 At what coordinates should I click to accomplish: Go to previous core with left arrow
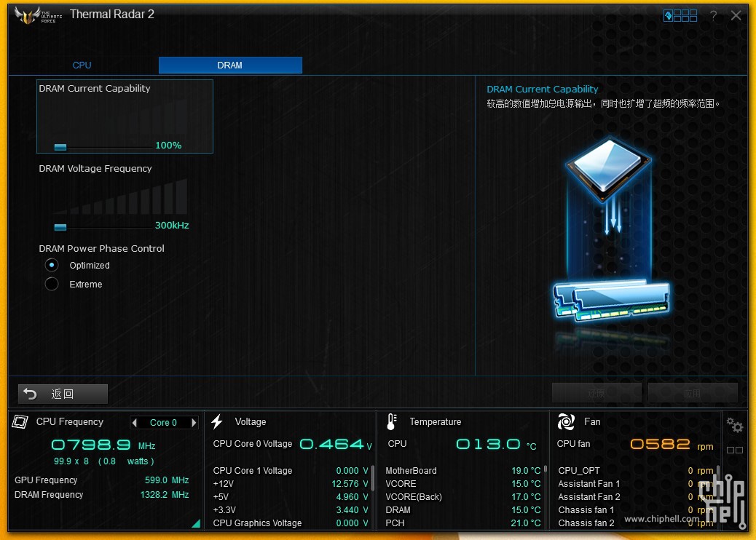coord(135,422)
